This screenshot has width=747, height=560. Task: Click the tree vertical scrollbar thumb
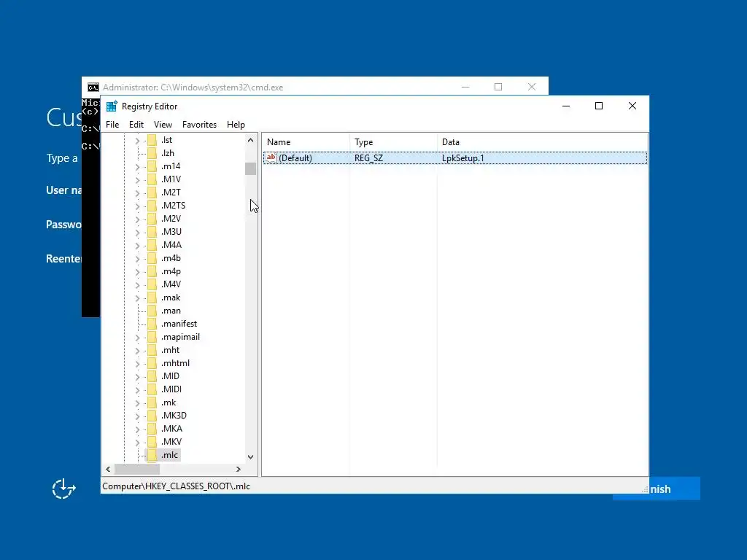tap(251, 168)
